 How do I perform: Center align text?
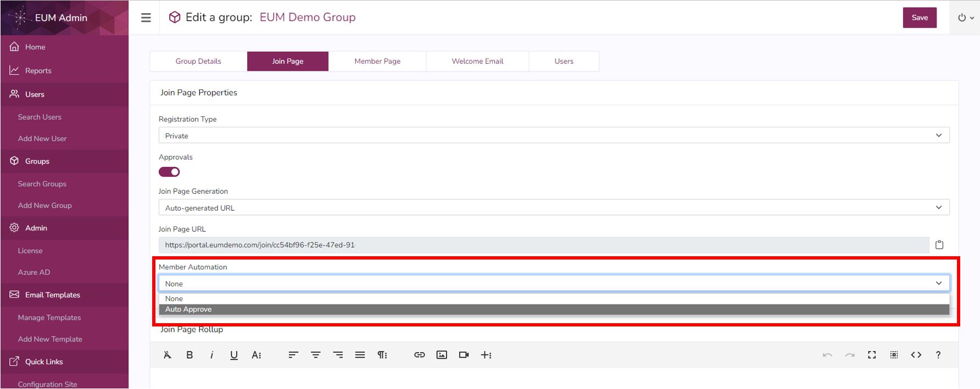click(x=316, y=355)
